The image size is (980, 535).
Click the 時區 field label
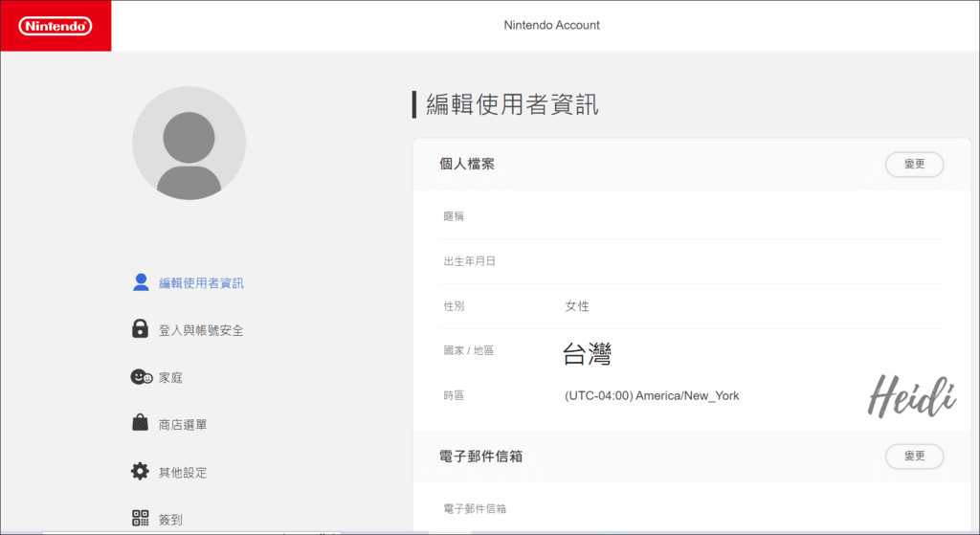coord(454,395)
